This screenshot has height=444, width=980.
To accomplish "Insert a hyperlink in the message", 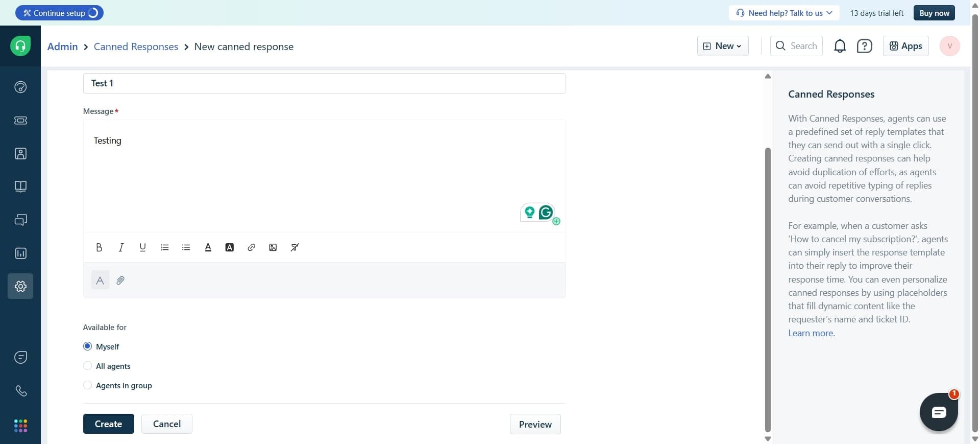I will [251, 247].
